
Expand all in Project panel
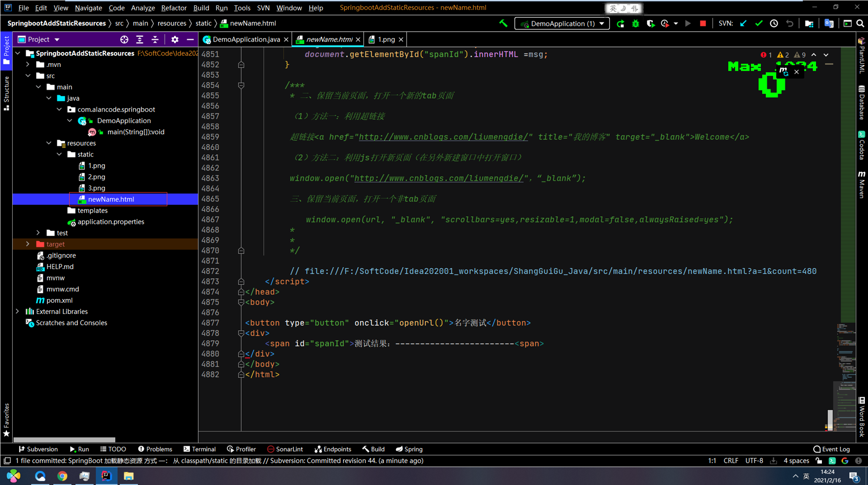(x=140, y=39)
